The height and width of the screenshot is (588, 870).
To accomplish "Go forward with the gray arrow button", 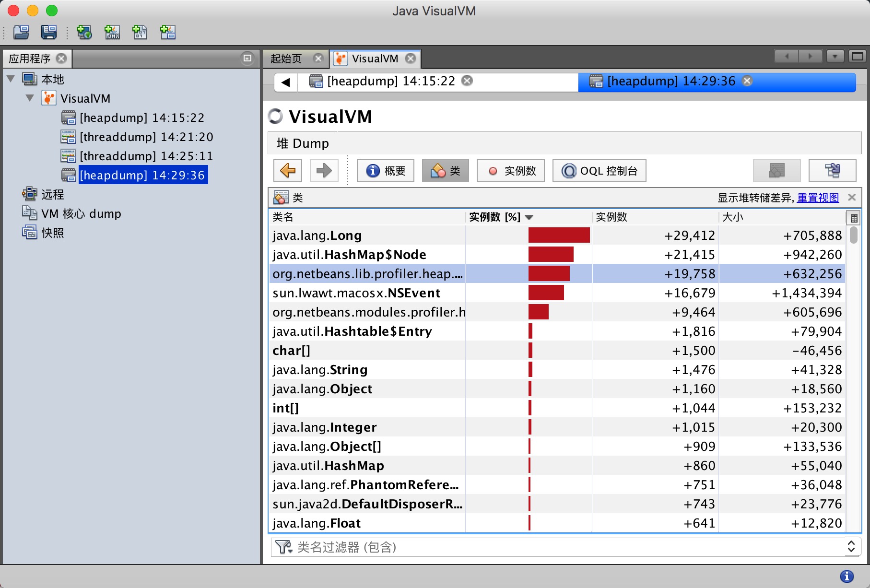I will (x=324, y=171).
